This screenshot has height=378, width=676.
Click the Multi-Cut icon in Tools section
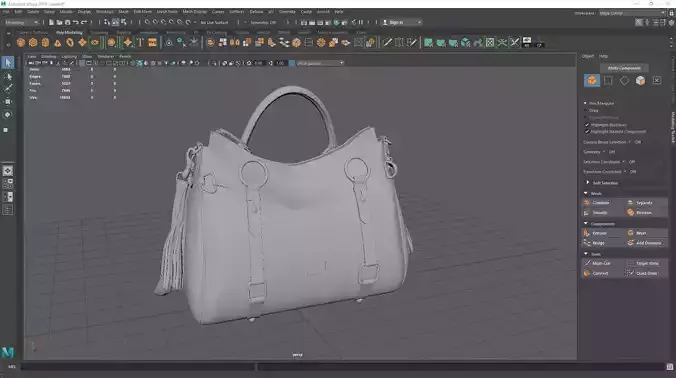(587, 263)
